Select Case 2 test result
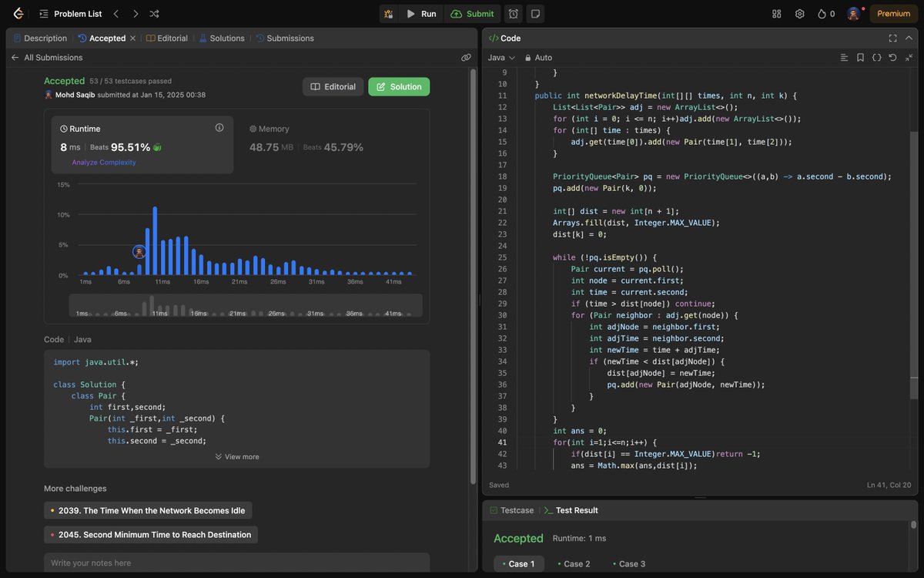Viewport: 924px width, 578px height. (x=574, y=564)
